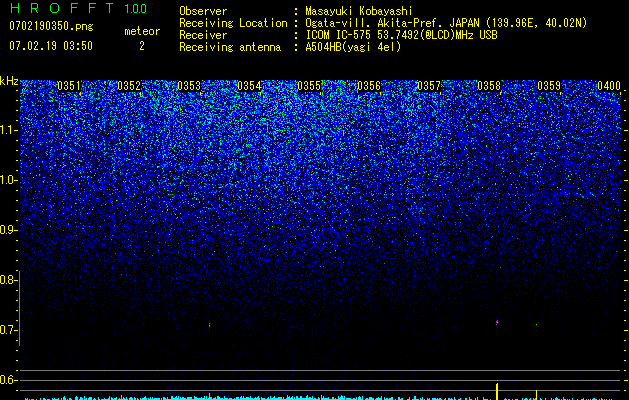Select the filename 0702190350.png
This screenshot has height=400, width=629.
pos(51,26)
